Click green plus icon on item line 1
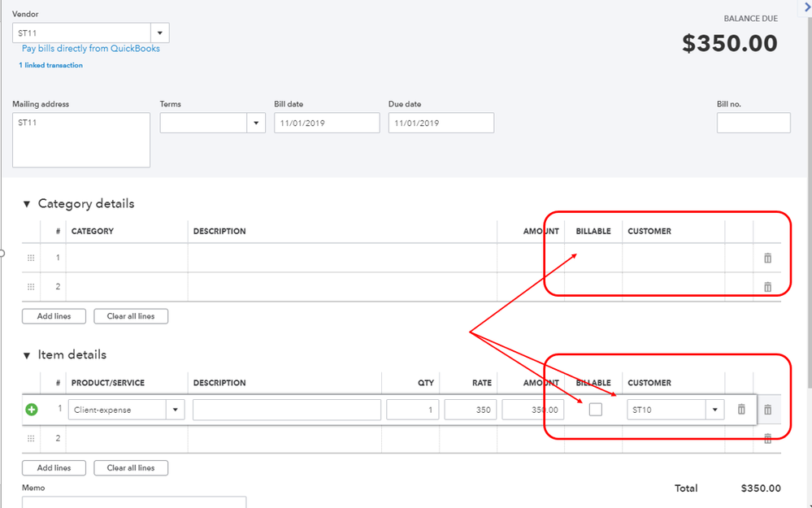Screen dimensions: 812x508 (x=32, y=410)
